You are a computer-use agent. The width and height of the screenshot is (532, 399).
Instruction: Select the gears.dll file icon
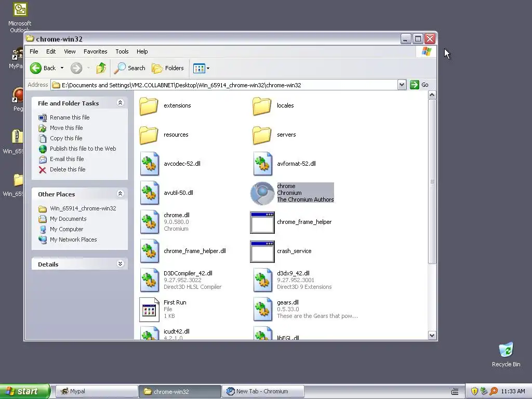tap(262, 310)
